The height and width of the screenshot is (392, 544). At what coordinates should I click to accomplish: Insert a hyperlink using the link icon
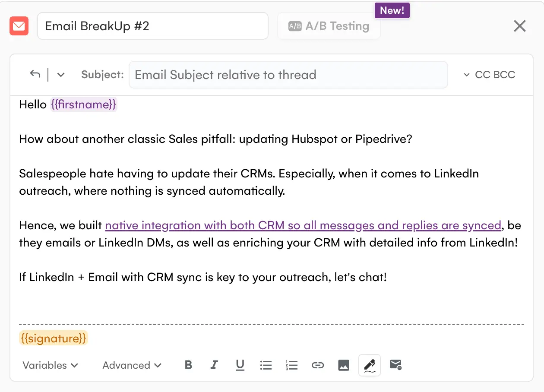click(x=318, y=365)
